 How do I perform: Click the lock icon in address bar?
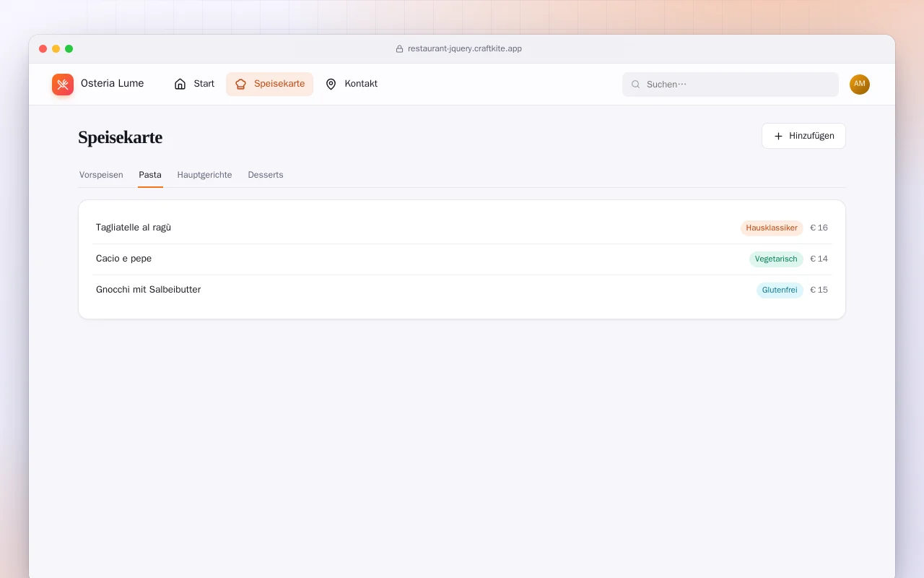(x=399, y=49)
